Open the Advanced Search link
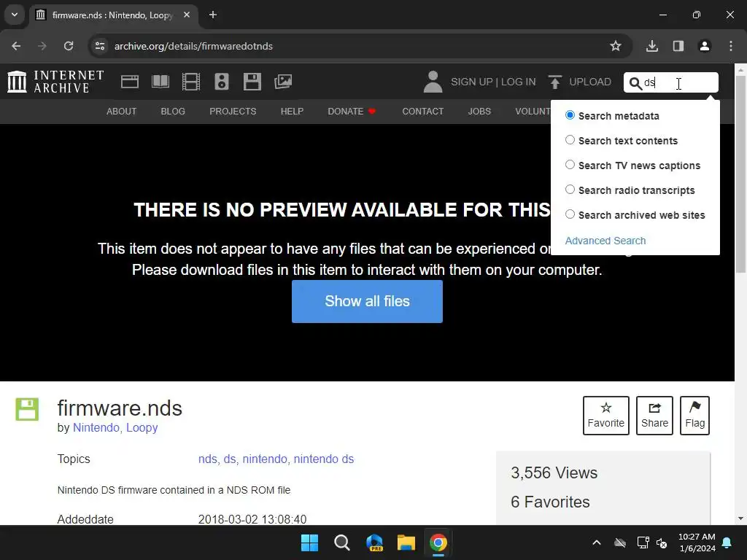 point(605,241)
